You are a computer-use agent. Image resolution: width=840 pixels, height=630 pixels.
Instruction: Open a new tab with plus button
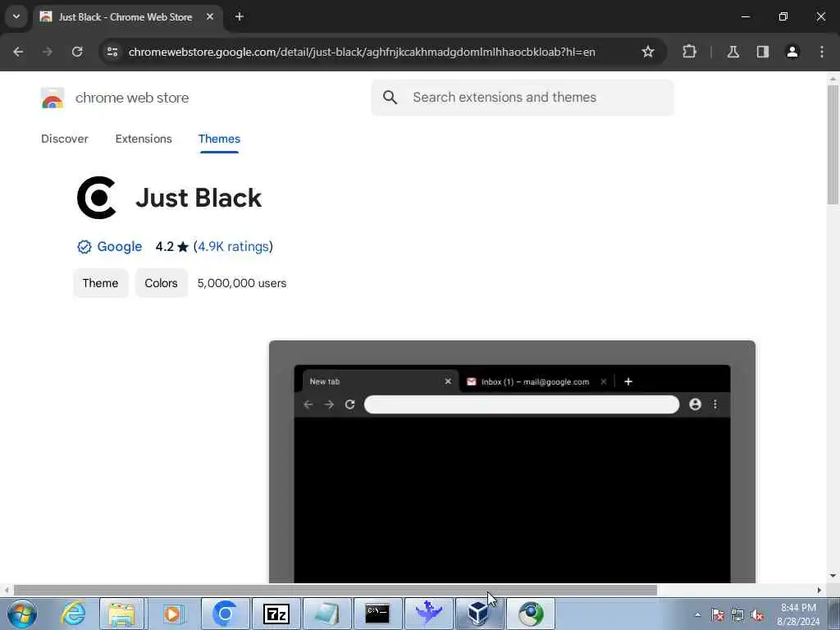point(240,16)
